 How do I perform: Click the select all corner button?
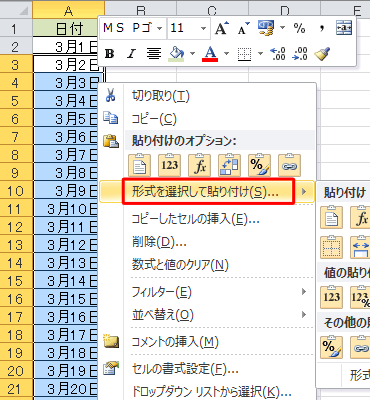click(16, 9)
